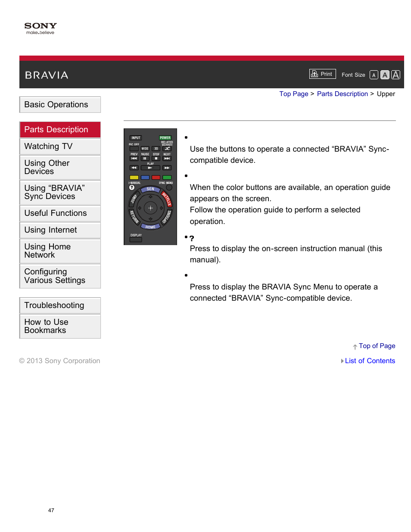Click the SEN button on the remote
Image resolution: width=411 pixels, height=532 pixels.
[150, 189]
